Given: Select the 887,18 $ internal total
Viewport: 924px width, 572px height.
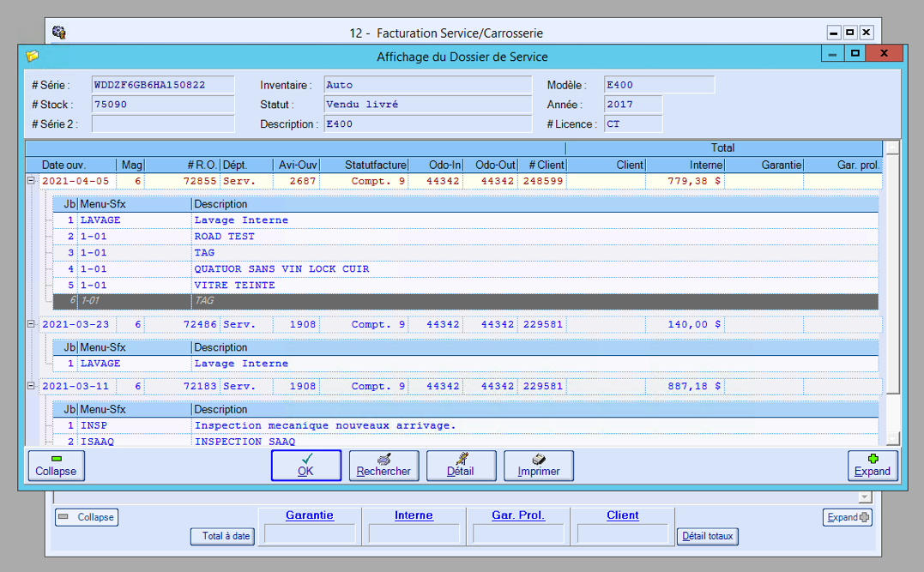Looking at the screenshot, I should pos(685,386).
